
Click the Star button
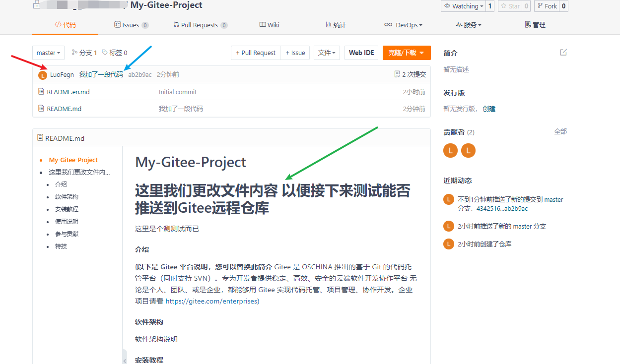[510, 6]
